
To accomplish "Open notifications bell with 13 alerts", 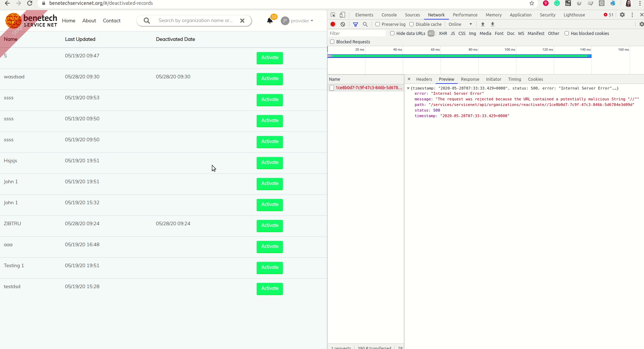I will point(270,20).
